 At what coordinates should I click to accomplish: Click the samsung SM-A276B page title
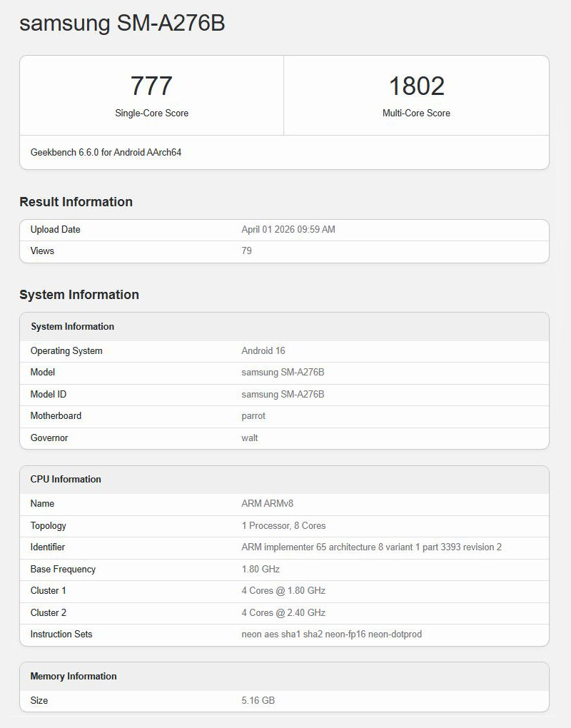121,23
